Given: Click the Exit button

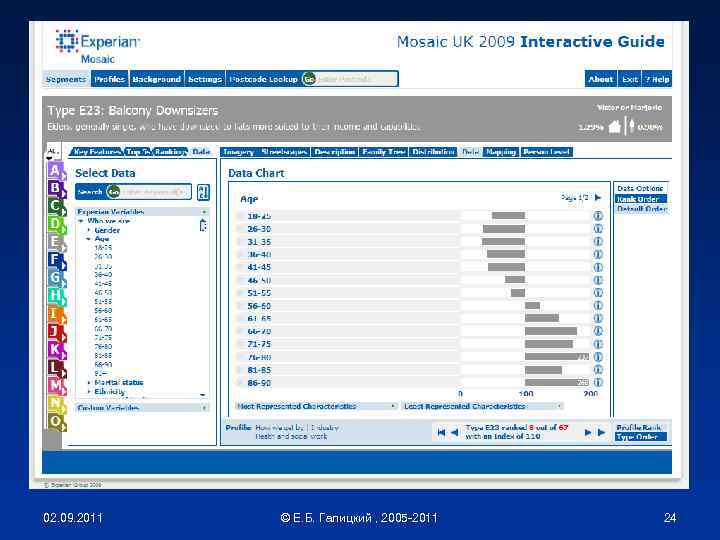Looking at the screenshot, I should pyautogui.click(x=630, y=79).
